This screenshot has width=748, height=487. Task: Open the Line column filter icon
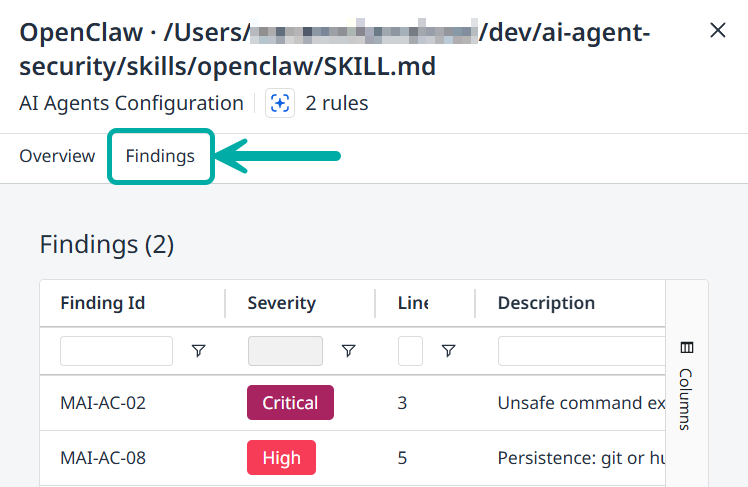[x=448, y=351]
